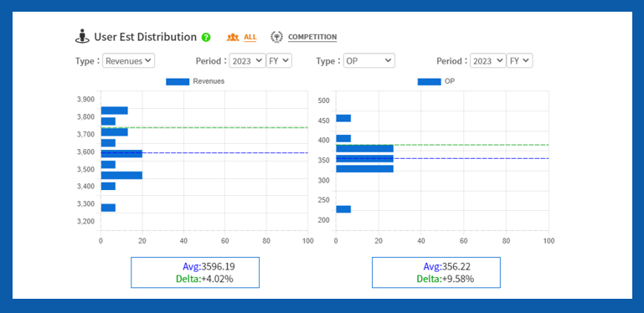Image resolution: width=644 pixels, height=313 pixels.
Task: Click the orange ALL users group icon
Action: point(233,38)
